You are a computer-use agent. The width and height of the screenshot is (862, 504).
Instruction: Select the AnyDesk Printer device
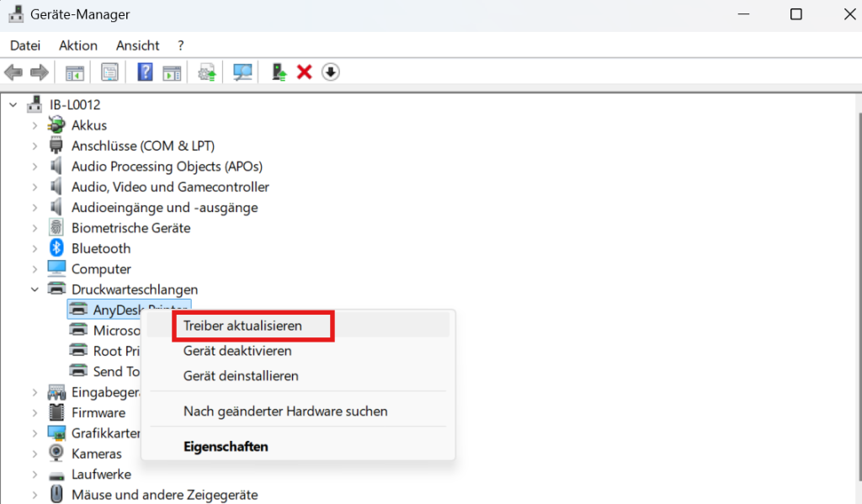point(129,310)
